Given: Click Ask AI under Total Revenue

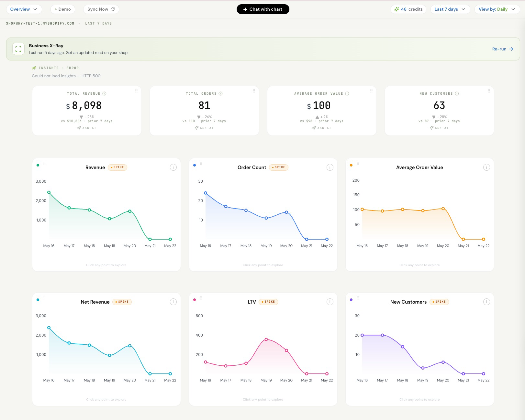Looking at the screenshot, I should (87, 128).
